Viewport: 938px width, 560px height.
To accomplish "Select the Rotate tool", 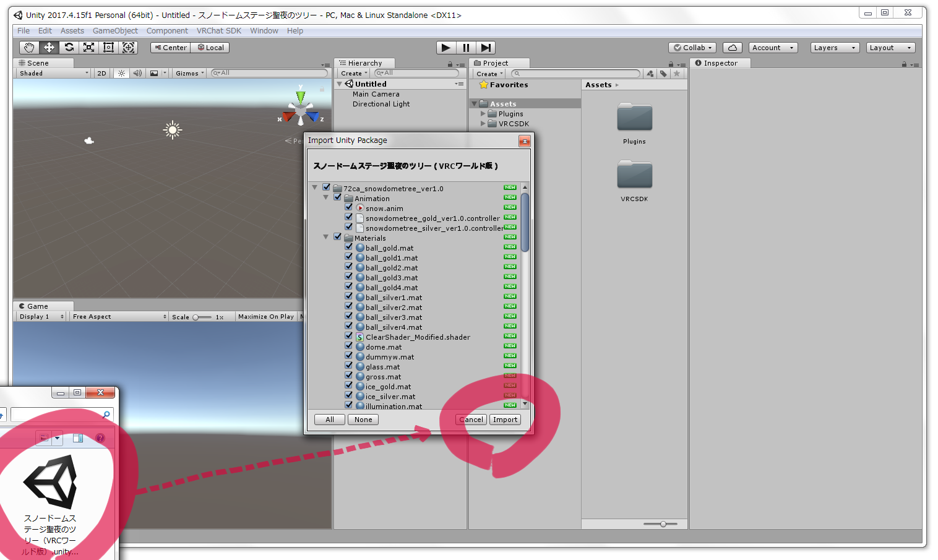I will pyautogui.click(x=69, y=48).
